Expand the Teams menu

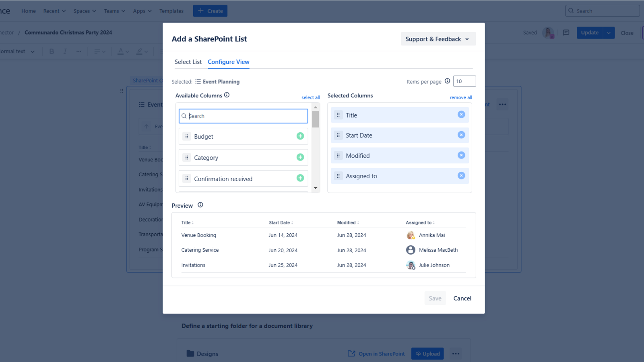point(114,11)
